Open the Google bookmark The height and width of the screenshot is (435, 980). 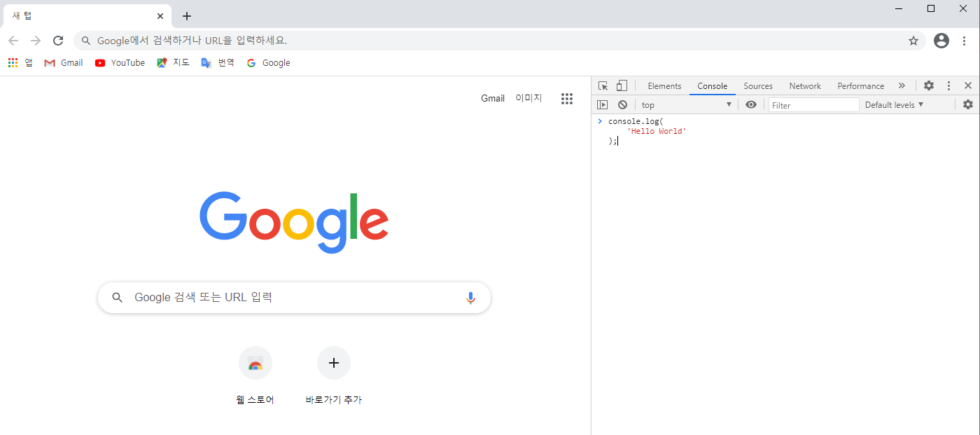(x=268, y=63)
